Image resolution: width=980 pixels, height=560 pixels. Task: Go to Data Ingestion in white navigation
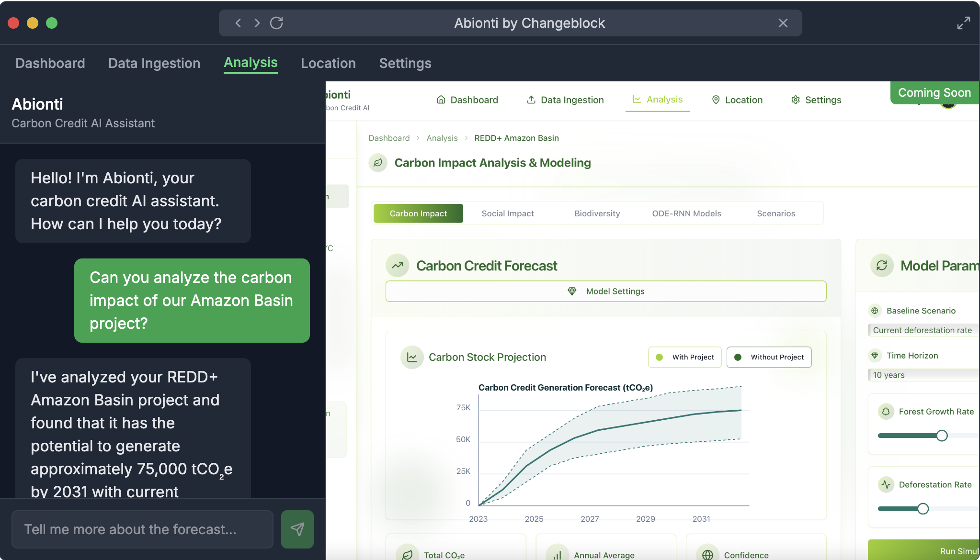(565, 100)
